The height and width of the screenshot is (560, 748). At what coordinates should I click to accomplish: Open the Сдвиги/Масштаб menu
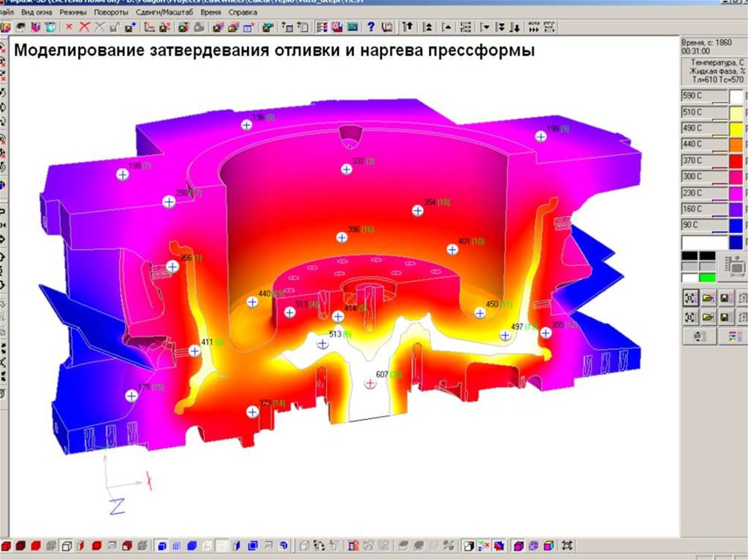(163, 12)
